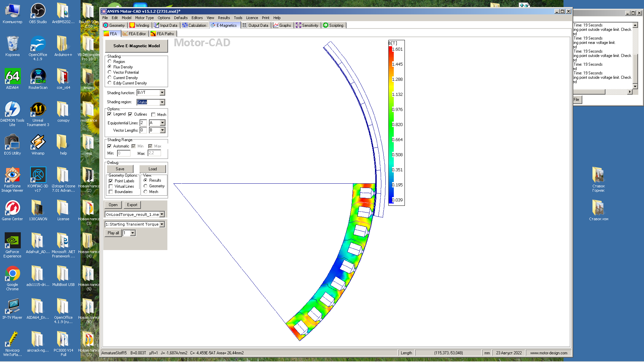The width and height of the screenshot is (644, 362).
Task: Select Vector Potential shading option
Action: (110, 72)
